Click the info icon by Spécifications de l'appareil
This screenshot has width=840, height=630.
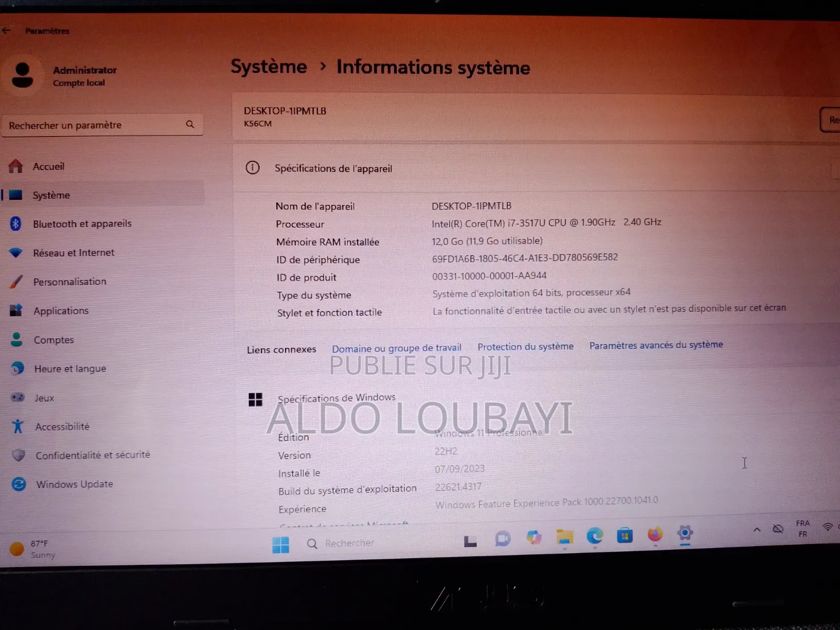253,168
